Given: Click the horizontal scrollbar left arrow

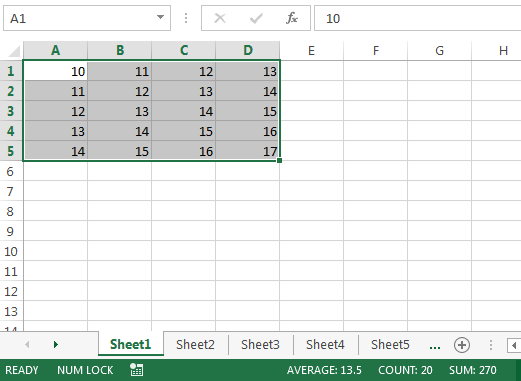Looking at the screenshot, I should click(x=514, y=345).
